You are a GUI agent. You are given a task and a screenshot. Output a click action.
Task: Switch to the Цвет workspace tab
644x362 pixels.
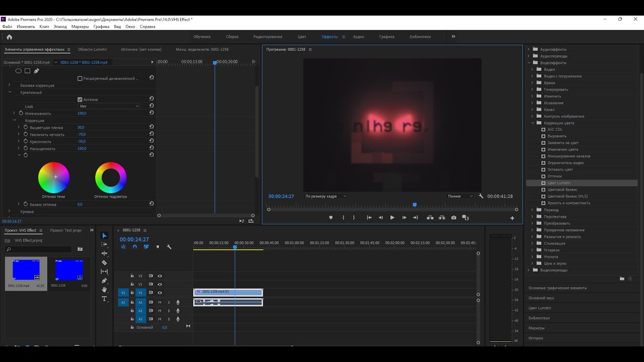(302, 37)
